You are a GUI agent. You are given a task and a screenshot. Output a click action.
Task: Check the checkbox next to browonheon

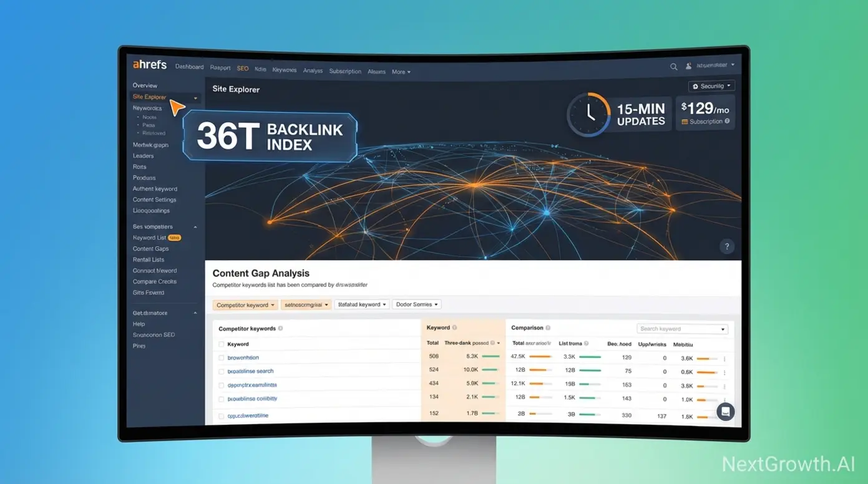(222, 357)
